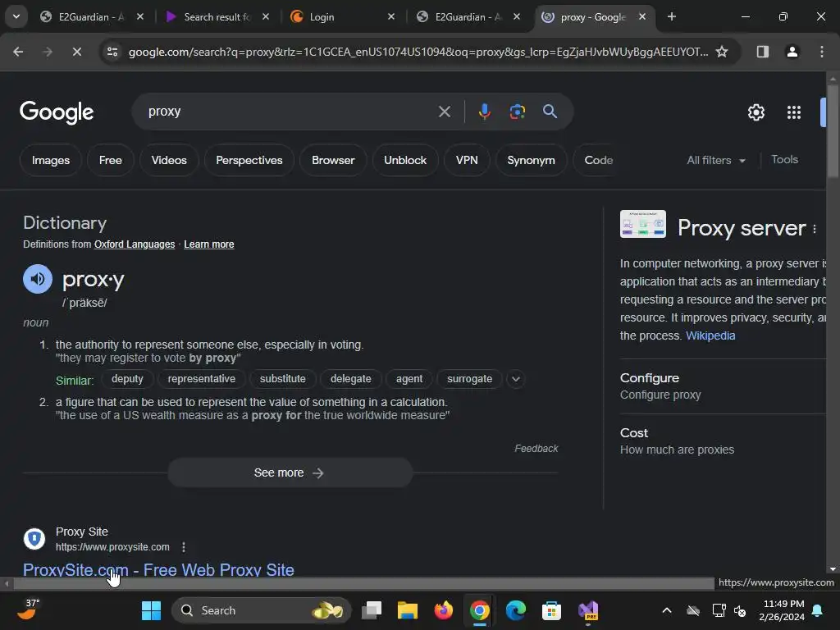Image resolution: width=840 pixels, height=630 pixels.
Task: Open new browser tab
Action: [x=671, y=16]
